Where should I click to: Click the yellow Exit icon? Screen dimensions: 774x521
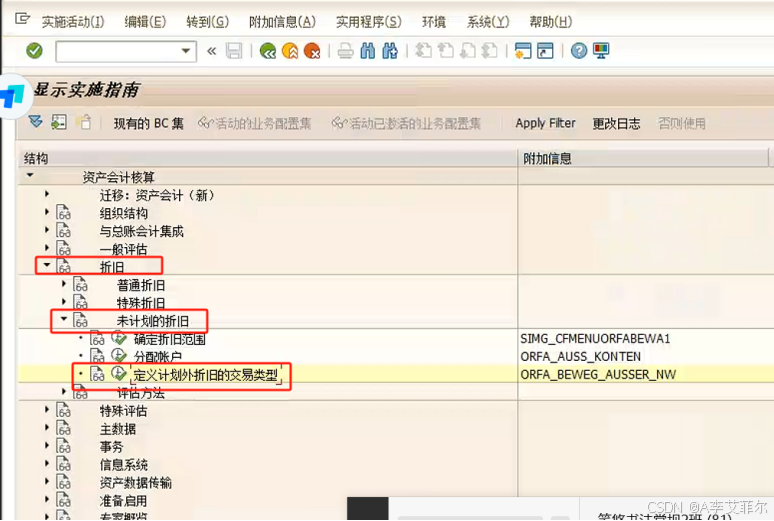290,51
